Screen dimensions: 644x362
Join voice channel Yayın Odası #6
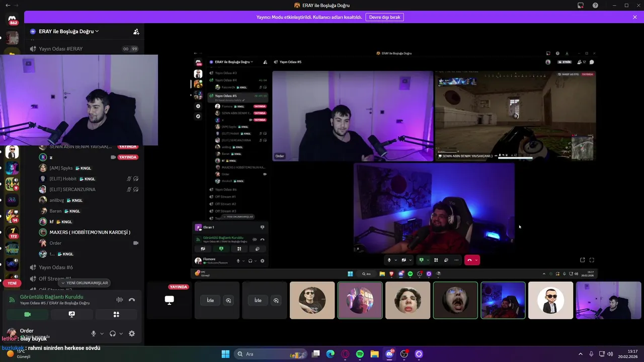83,267
